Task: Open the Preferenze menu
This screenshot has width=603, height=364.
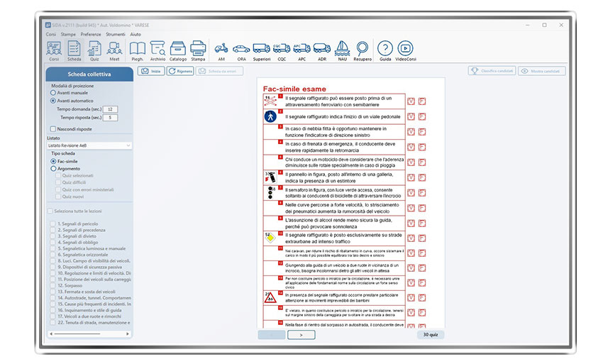Action: 90,34
